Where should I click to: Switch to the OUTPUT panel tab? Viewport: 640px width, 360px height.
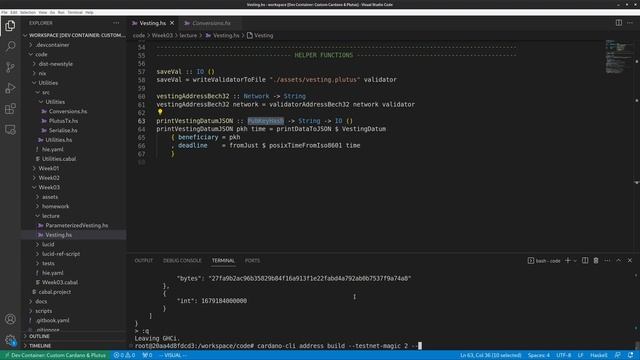pyautogui.click(x=144, y=260)
